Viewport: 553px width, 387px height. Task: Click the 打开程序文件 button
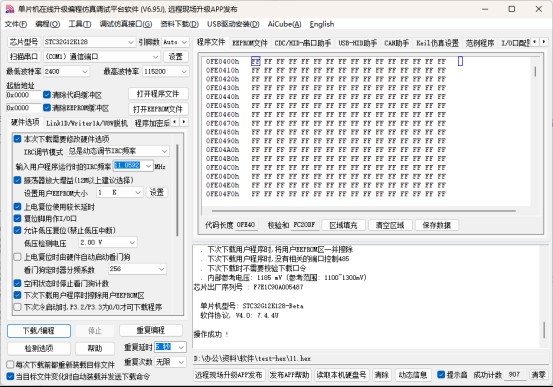click(x=158, y=94)
